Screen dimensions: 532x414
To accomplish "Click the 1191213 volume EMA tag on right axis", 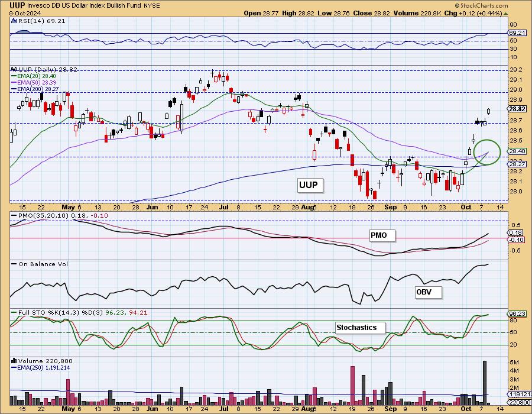I will point(520,394).
